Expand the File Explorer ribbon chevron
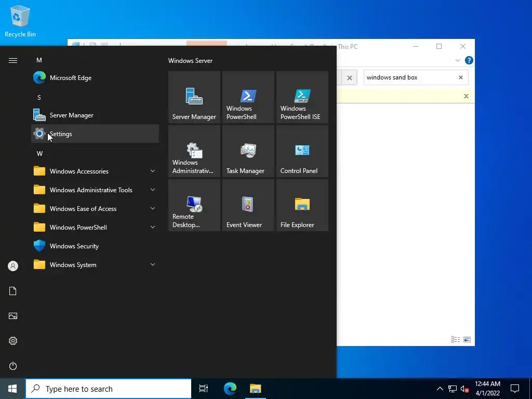 point(457,60)
